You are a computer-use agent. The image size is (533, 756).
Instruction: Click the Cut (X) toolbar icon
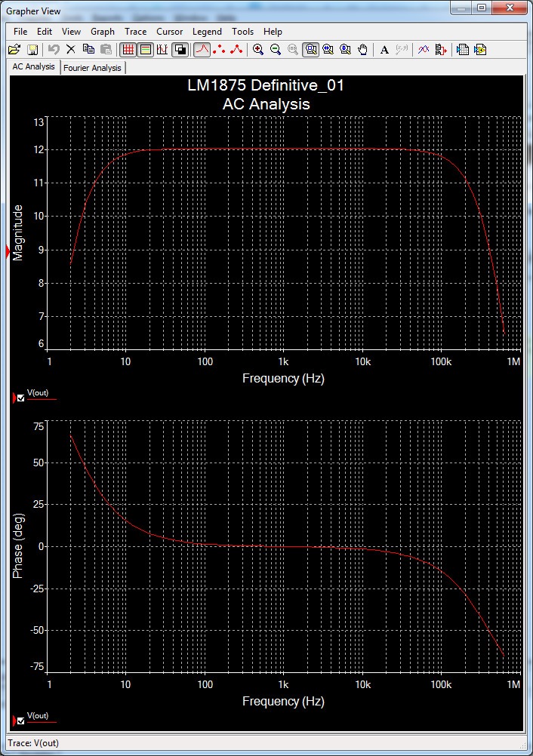(71, 49)
